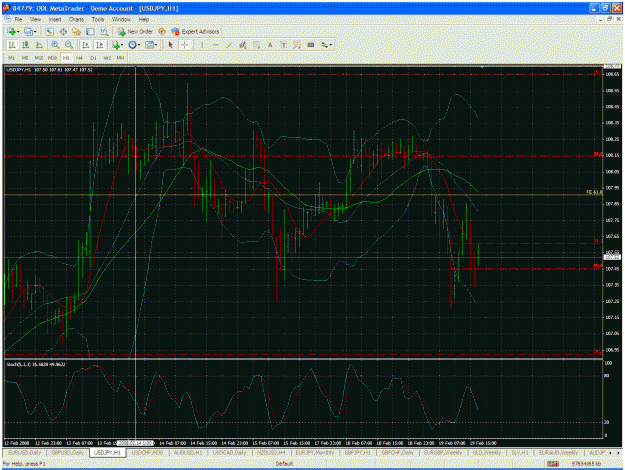Switch to the GLD,Weekly chart tab
This screenshot has height=470, width=625.
[486, 453]
